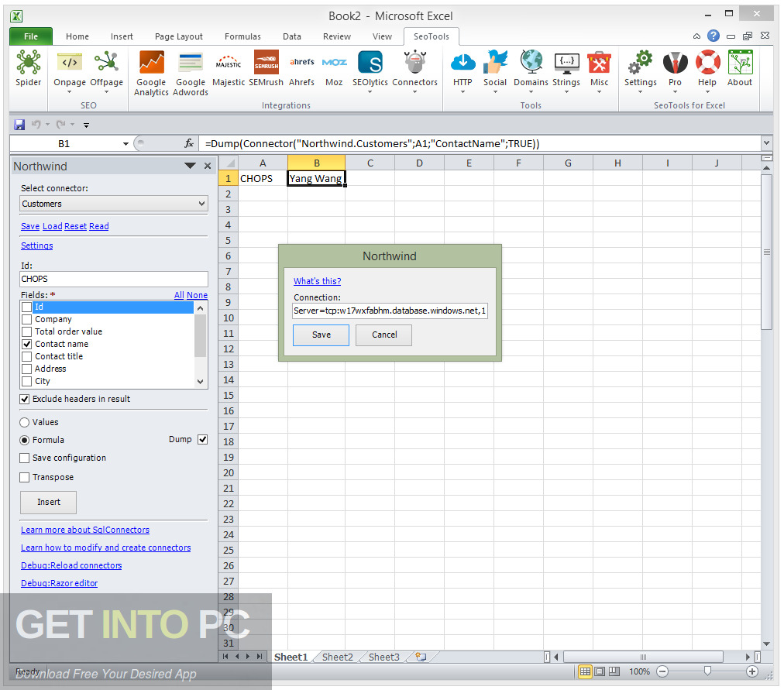The height and width of the screenshot is (690, 784).
Task: Open the Social tools menu
Action: point(494,73)
